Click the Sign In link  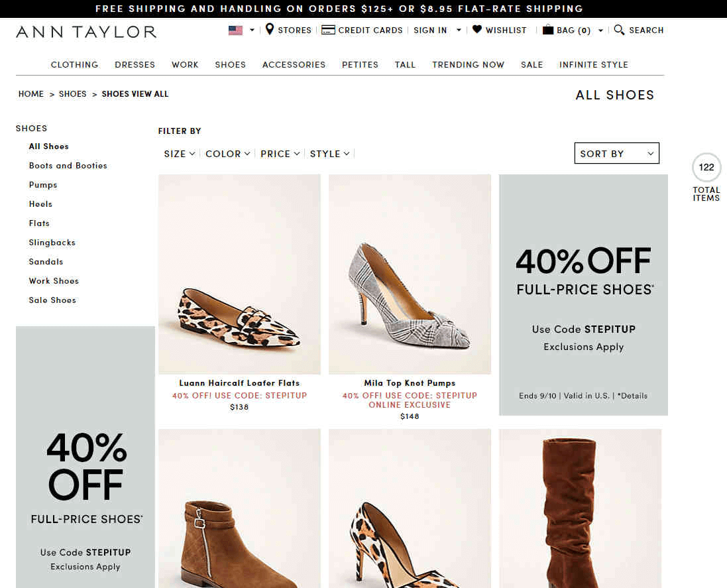(x=430, y=30)
